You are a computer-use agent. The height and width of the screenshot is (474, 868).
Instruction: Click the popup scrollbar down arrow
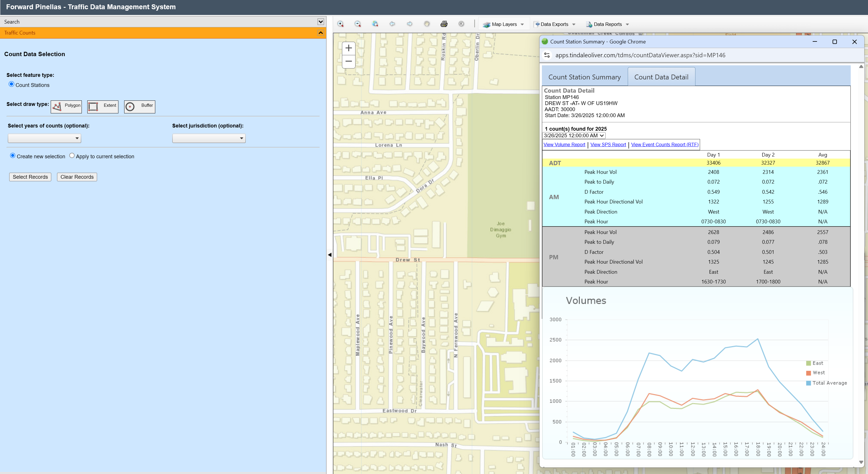point(861,462)
